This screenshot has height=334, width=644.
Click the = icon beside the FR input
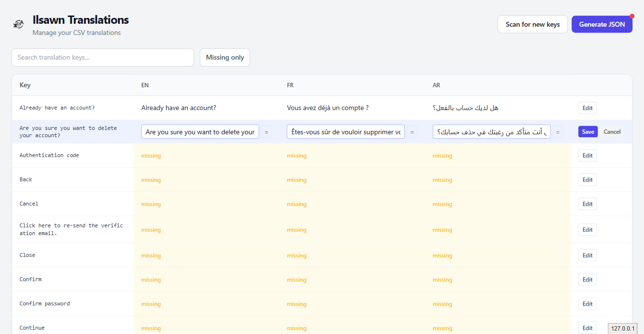[412, 131]
